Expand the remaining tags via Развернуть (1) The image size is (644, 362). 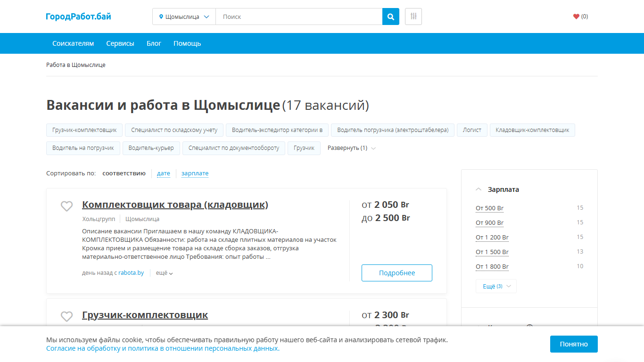(352, 148)
